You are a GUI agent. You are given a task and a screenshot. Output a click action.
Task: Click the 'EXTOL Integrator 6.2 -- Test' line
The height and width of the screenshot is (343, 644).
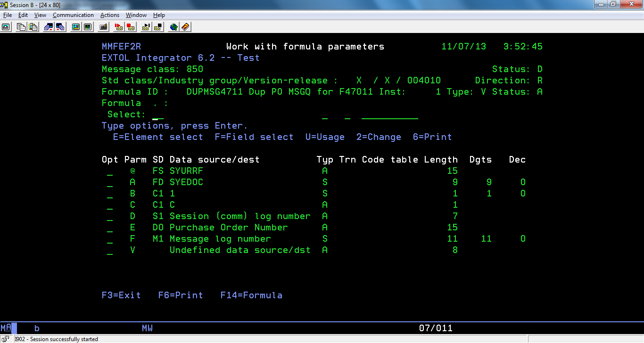coord(181,58)
